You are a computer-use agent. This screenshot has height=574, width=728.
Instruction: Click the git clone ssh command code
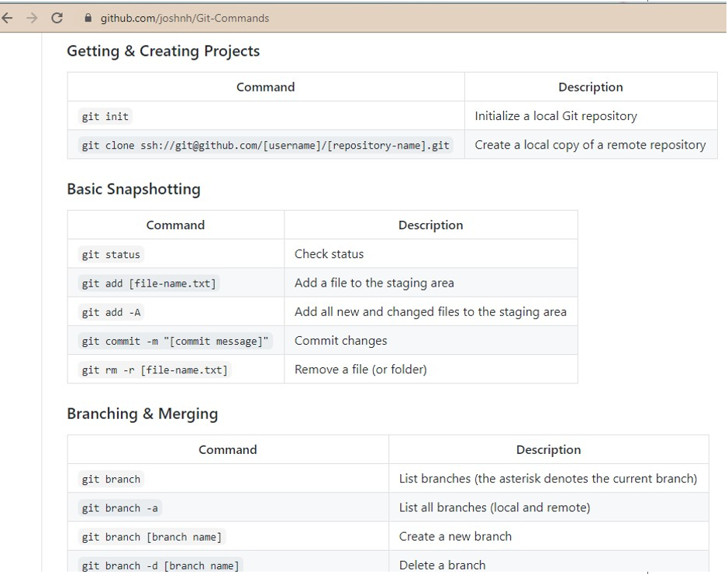click(x=265, y=145)
